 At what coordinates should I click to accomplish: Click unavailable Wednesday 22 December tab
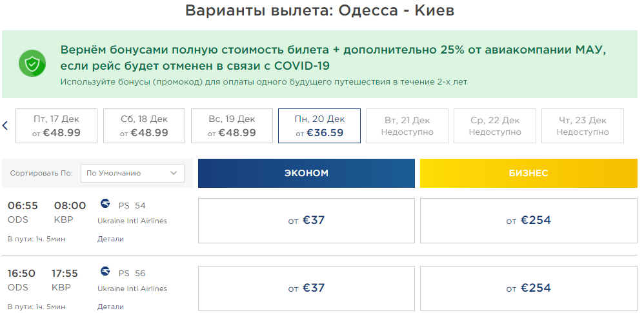pos(495,126)
